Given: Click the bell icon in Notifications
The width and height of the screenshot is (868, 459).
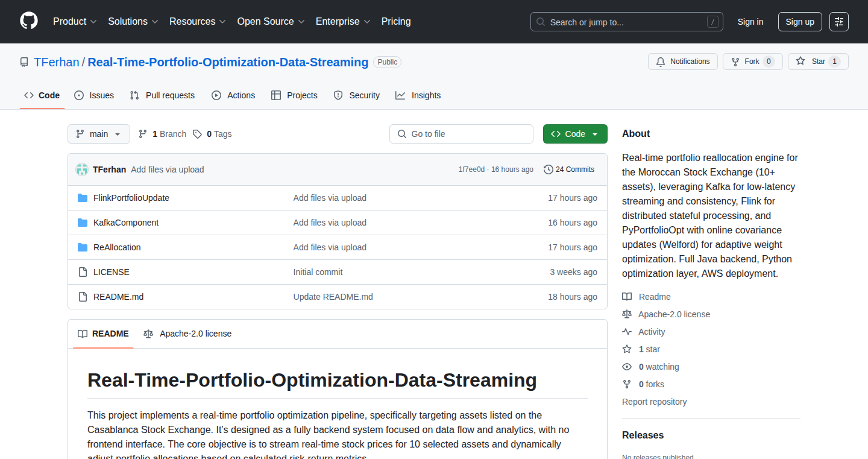Looking at the screenshot, I should (x=661, y=62).
